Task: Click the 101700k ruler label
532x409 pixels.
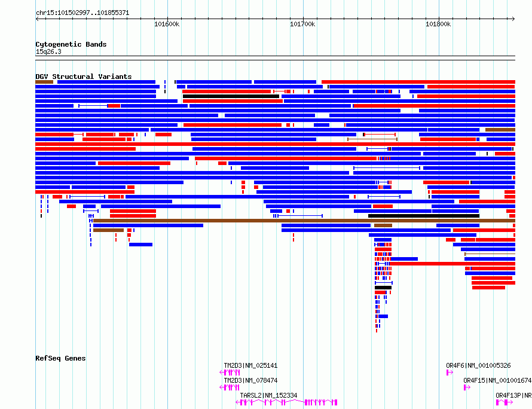Action: click(302, 24)
